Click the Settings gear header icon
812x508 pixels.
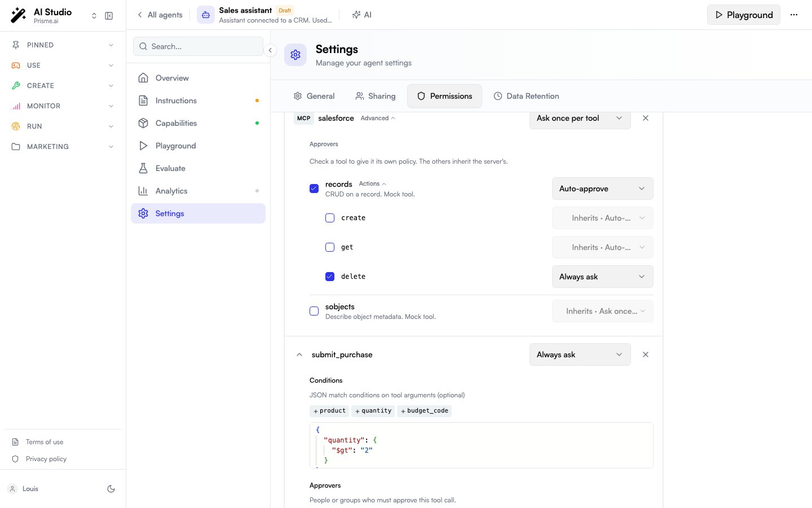pos(295,55)
